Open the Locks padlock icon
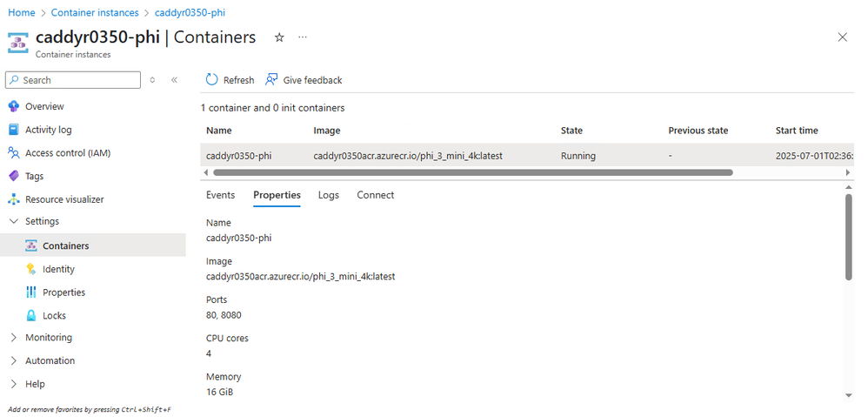This screenshot has height=417, width=868. coord(31,316)
